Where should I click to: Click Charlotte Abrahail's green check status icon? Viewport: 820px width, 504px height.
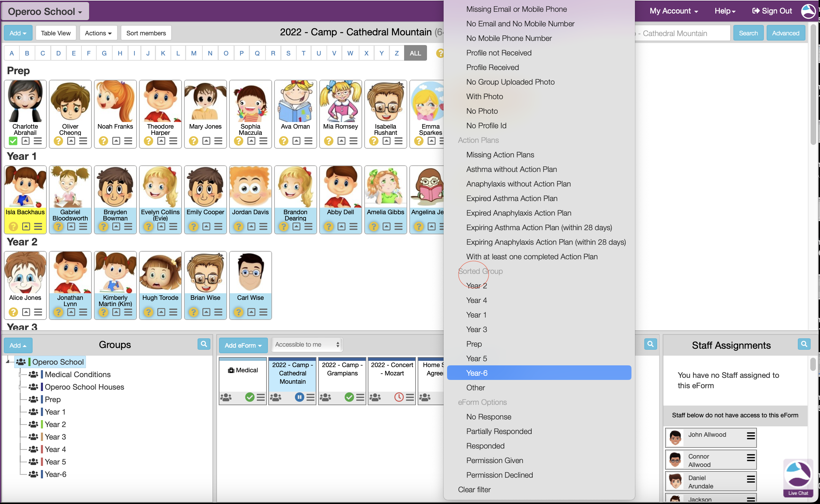click(x=13, y=141)
